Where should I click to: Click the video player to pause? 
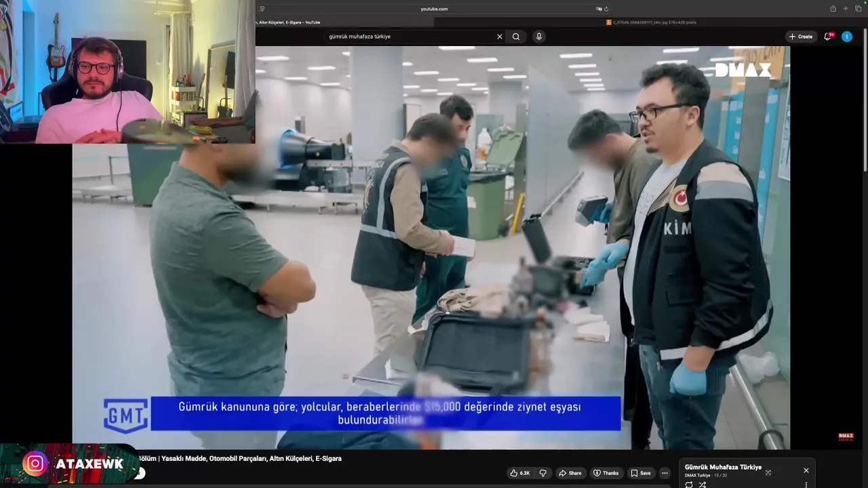point(431,247)
